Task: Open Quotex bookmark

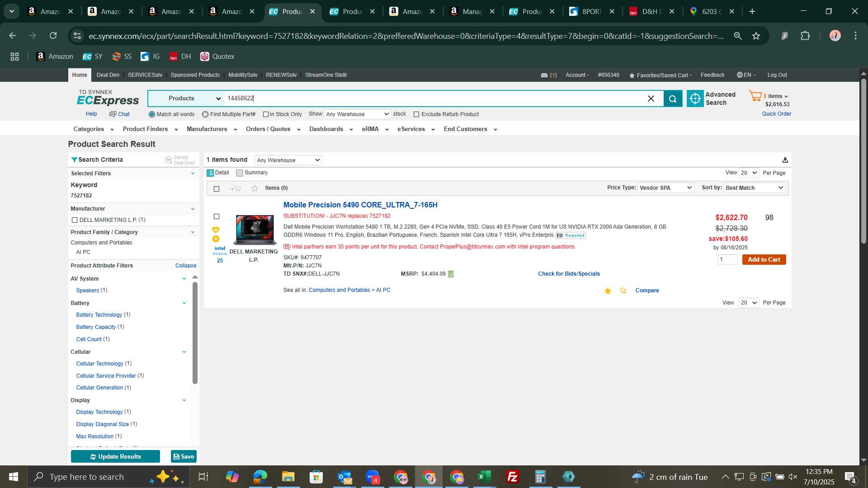Action: pyautogui.click(x=217, y=56)
